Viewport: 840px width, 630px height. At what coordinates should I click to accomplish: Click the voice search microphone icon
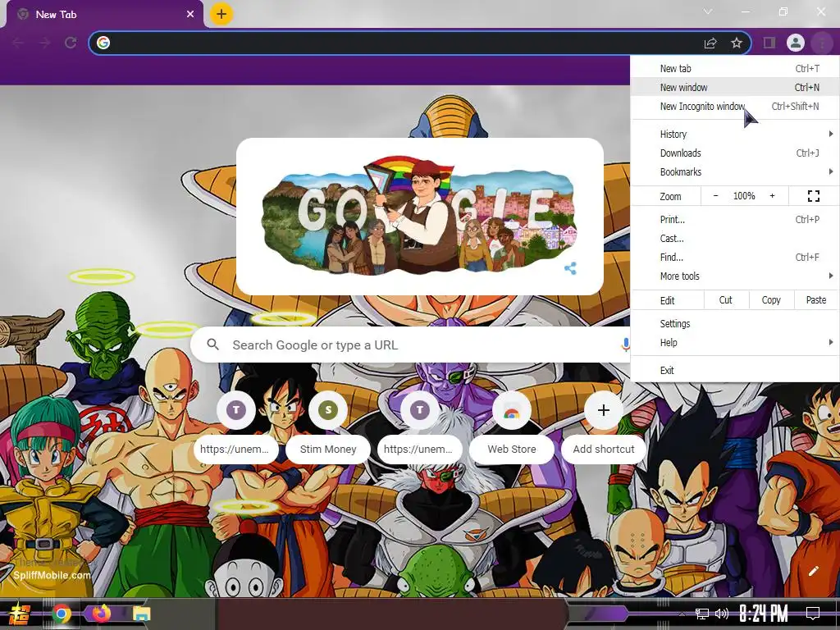coord(624,345)
